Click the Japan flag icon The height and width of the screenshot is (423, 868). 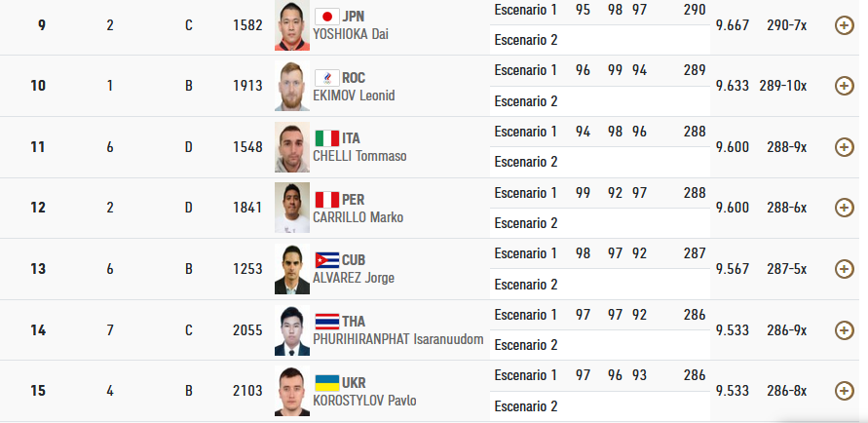tap(326, 17)
